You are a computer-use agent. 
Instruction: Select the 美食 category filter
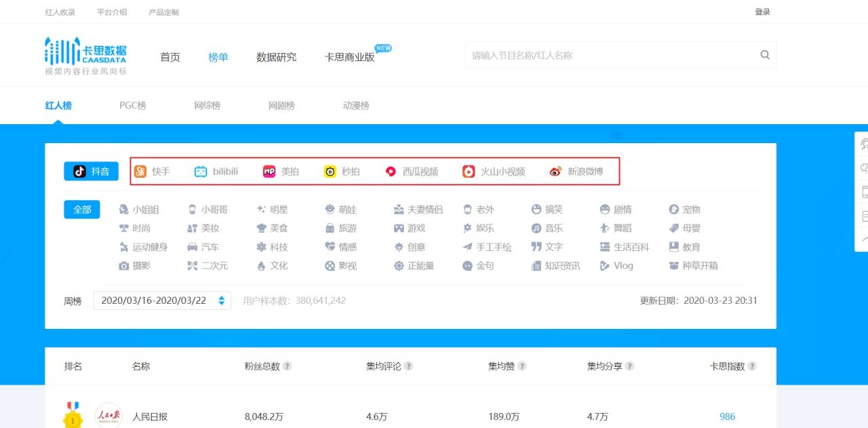(278, 228)
